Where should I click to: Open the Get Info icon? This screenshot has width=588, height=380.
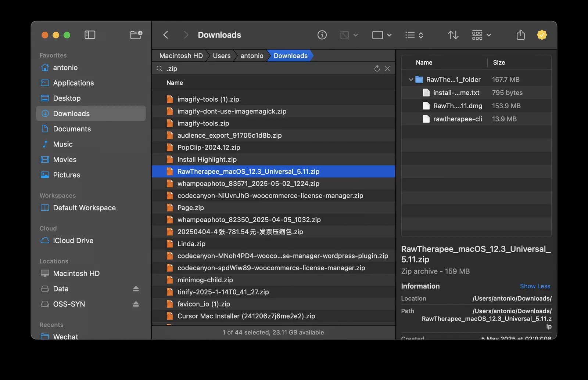coord(322,35)
